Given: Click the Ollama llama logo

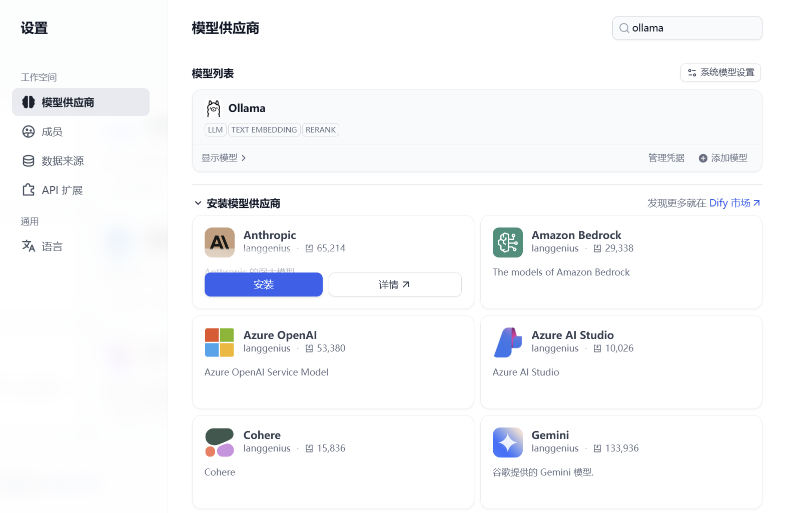Looking at the screenshot, I should [214, 108].
